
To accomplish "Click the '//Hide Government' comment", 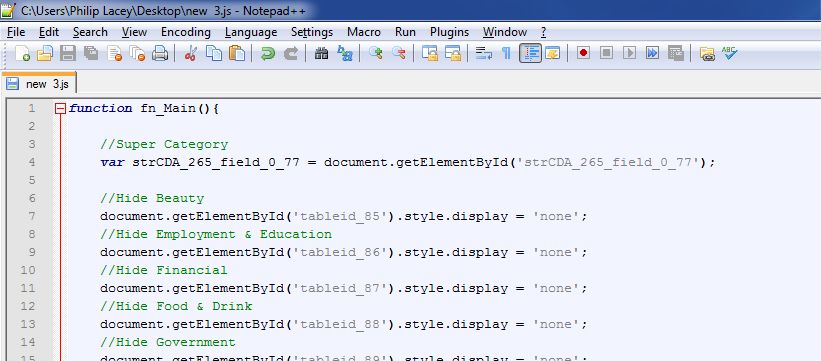I will click(168, 342).
